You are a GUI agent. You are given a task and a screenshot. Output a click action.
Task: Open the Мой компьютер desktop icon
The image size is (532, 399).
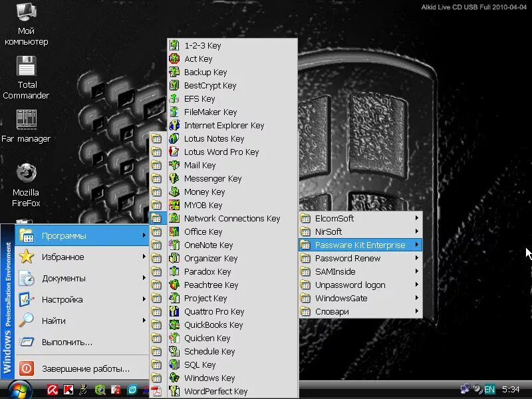point(26,24)
